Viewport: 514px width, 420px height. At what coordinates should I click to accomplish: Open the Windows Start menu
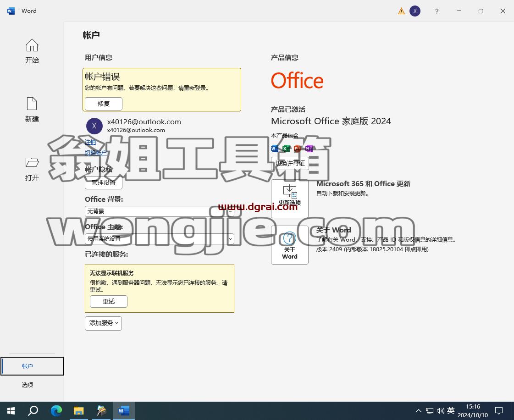pos(11,411)
